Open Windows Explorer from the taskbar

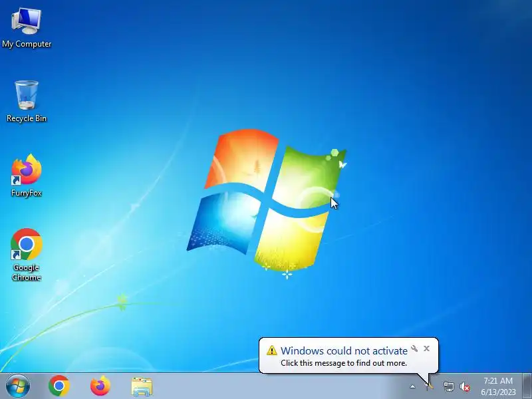click(142, 386)
